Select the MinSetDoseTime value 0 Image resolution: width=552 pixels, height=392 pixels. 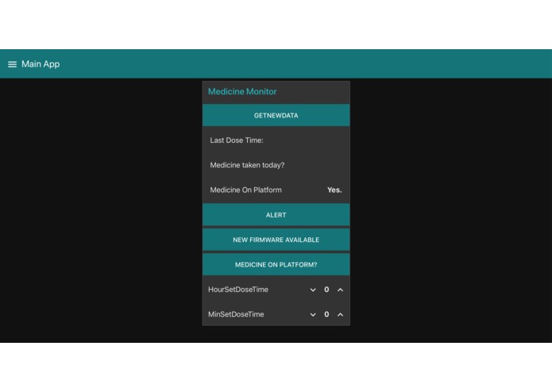(326, 314)
